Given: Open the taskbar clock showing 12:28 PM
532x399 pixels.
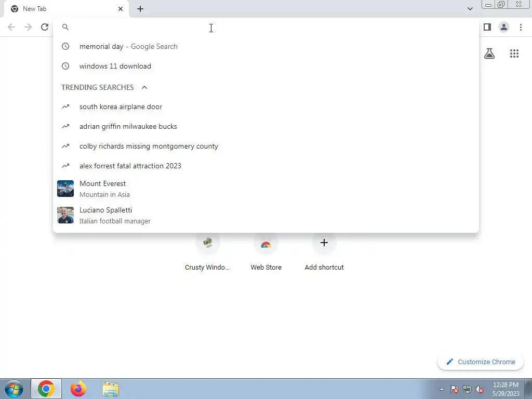Looking at the screenshot, I should 506,389.
